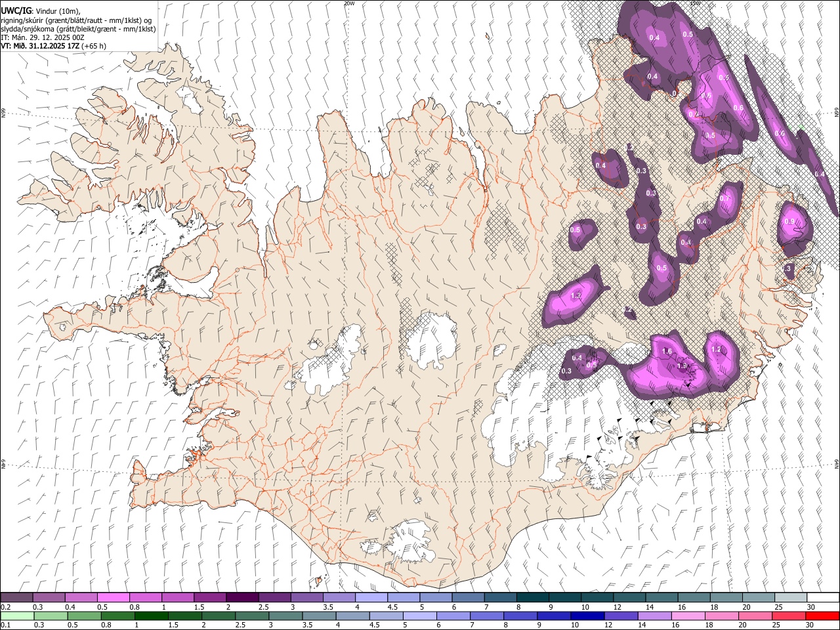Select the bright pink snow swatch labeled 0.5
Viewport: 840px width, 630px height.
pyautogui.click(x=114, y=598)
